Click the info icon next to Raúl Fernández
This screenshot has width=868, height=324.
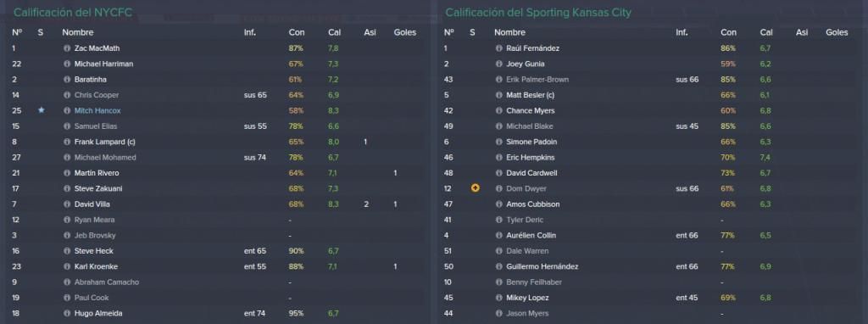tap(498, 48)
